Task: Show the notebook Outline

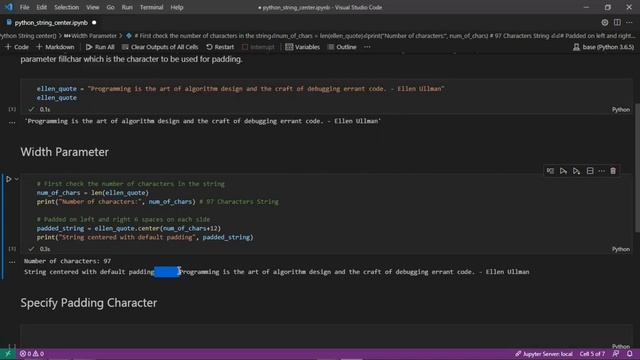Action: pos(342,47)
